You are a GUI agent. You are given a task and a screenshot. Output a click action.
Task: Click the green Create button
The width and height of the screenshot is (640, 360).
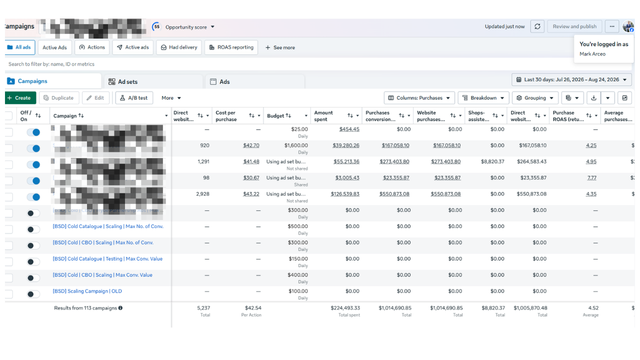click(x=20, y=98)
